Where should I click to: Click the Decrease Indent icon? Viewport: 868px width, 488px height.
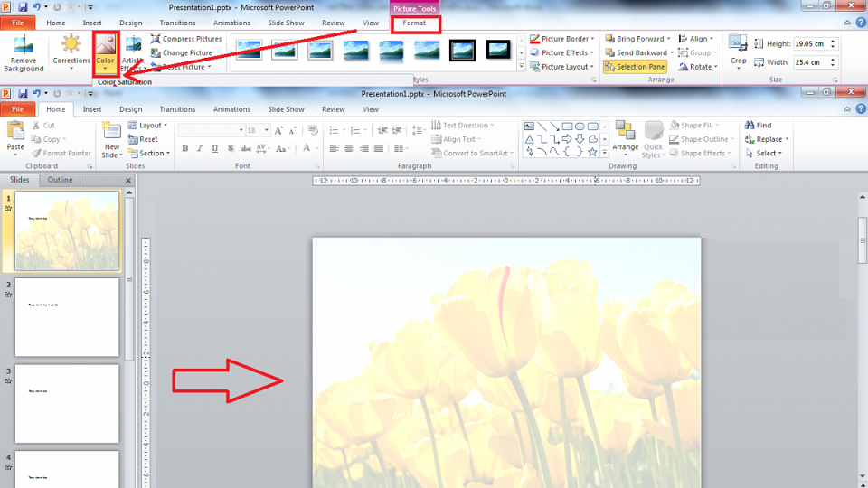pyautogui.click(x=382, y=130)
